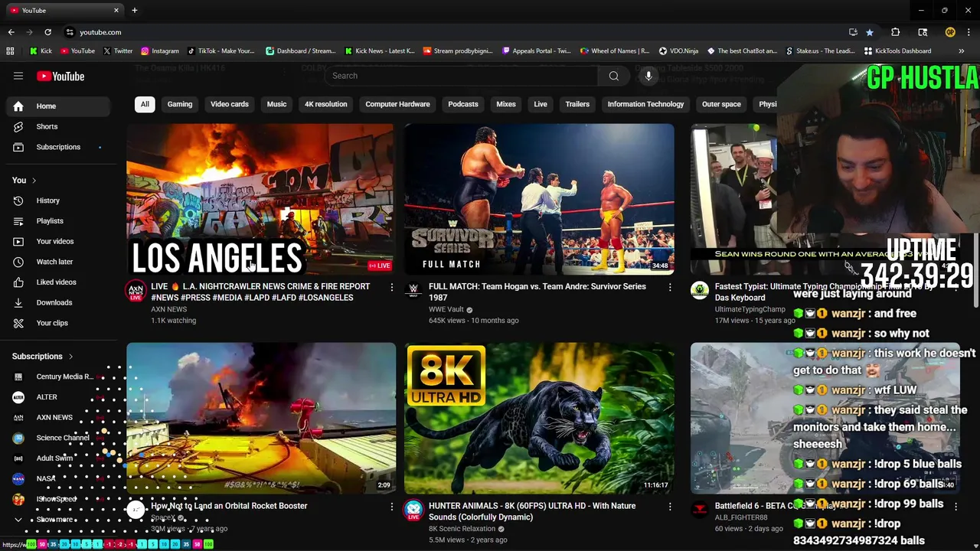Open Your videos in the sidebar
Image resolution: width=980 pixels, height=551 pixels.
coord(60,241)
